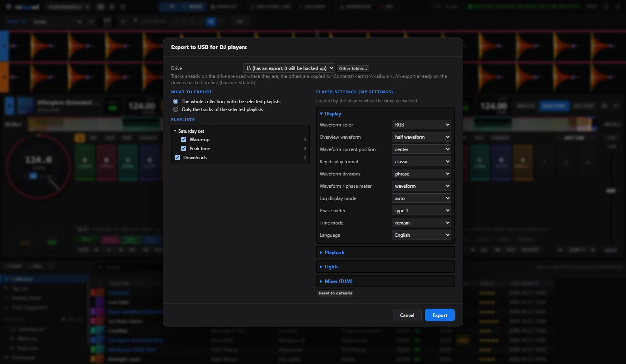Click the 'Export to USB for DJ players' title
The image size is (626, 364).
point(209,47)
